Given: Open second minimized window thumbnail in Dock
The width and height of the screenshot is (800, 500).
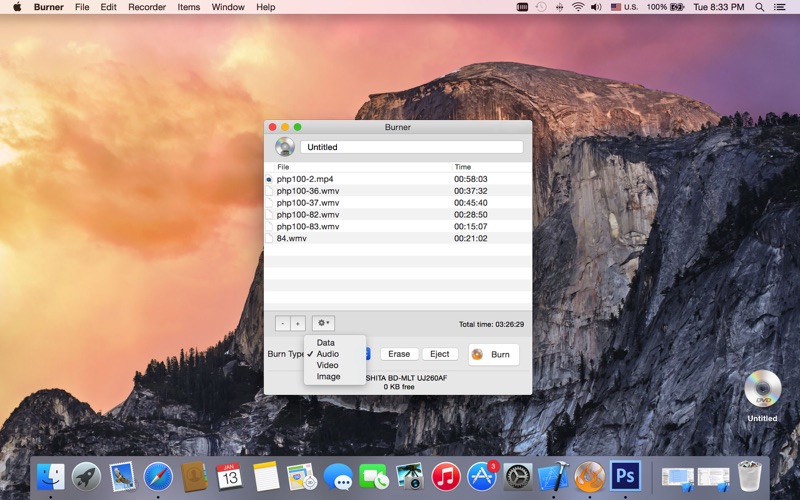Looking at the screenshot, I should [x=713, y=478].
